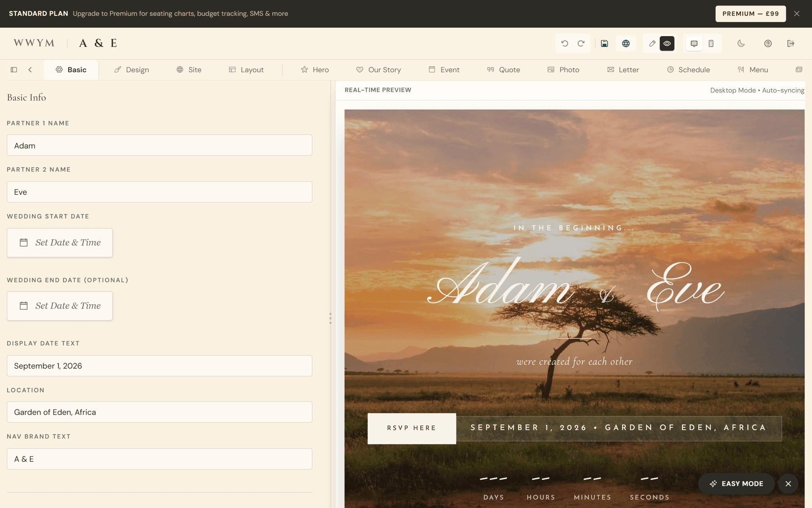Enable eye preview mode
This screenshot has height=508, width=812.
click(667, 43)
